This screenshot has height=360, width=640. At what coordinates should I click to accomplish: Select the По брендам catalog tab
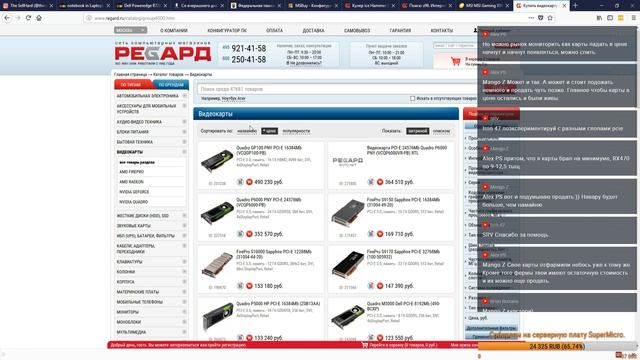(x=171, y=84)
